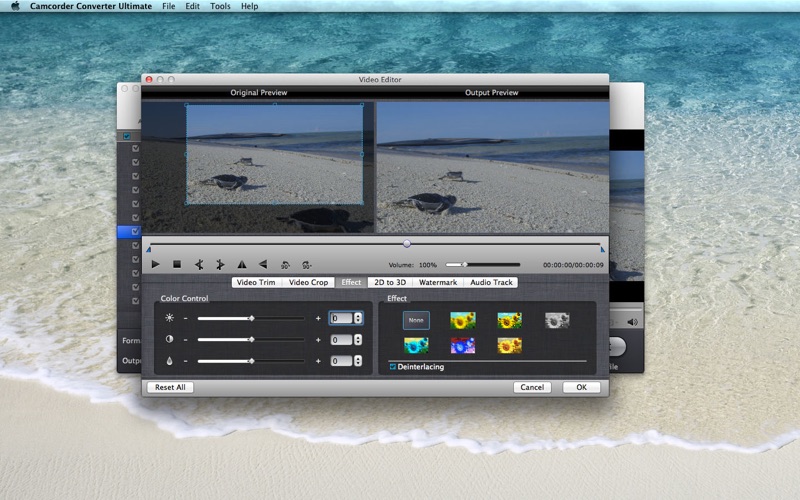Screen dimensions: 800x500
Task: Apply the yellow-toned sunflower effect
Action: 509,345
